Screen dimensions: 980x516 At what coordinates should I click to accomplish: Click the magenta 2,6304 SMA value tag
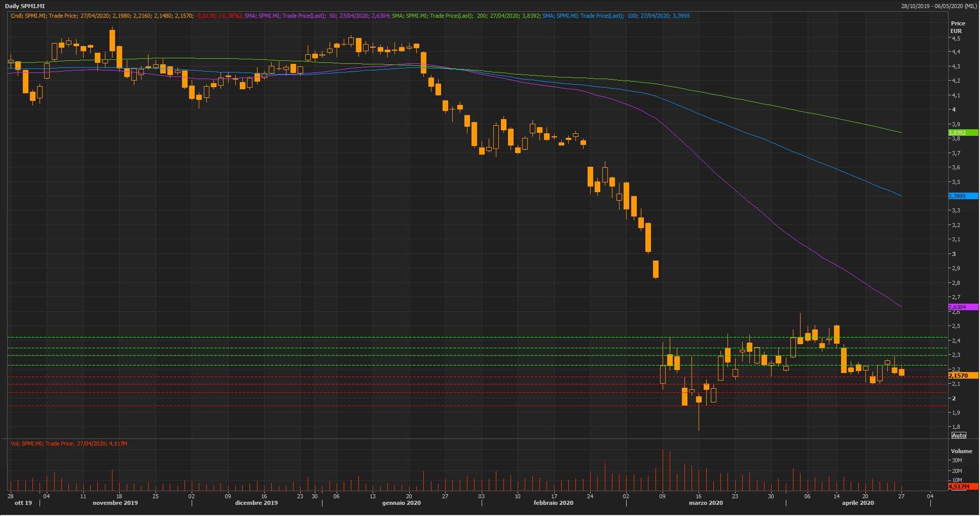(962, 307)
